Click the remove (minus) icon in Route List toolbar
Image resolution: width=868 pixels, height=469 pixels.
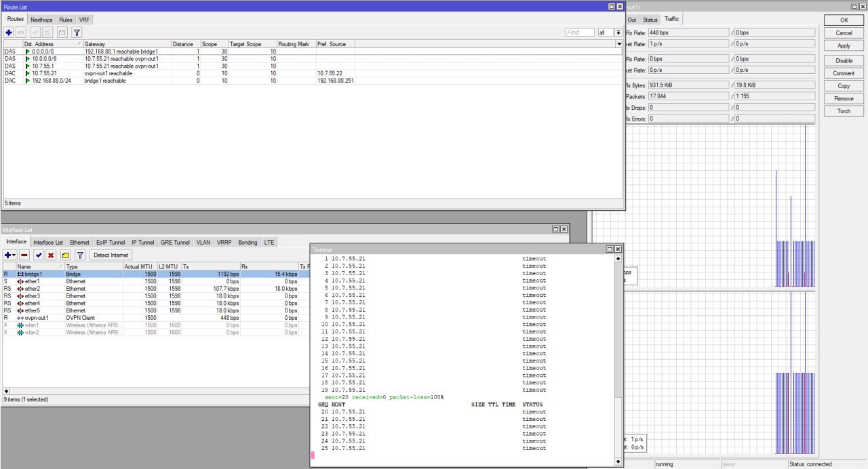[21, 32]
